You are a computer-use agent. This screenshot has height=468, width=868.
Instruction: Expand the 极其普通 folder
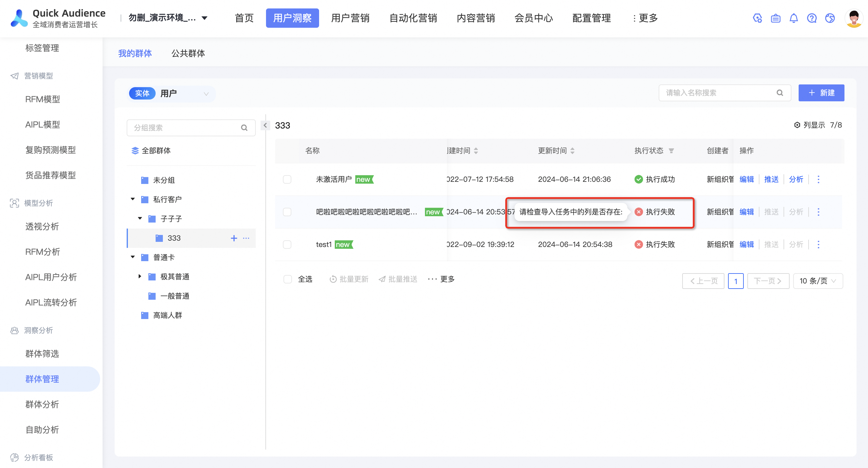point(140,276)
